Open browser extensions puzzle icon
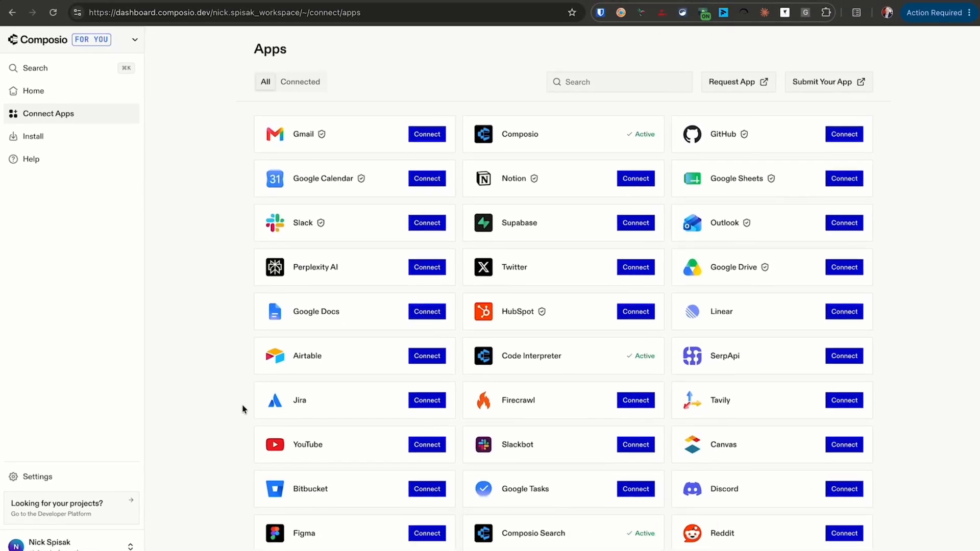980x551 pixels. [x=826, y=12]
